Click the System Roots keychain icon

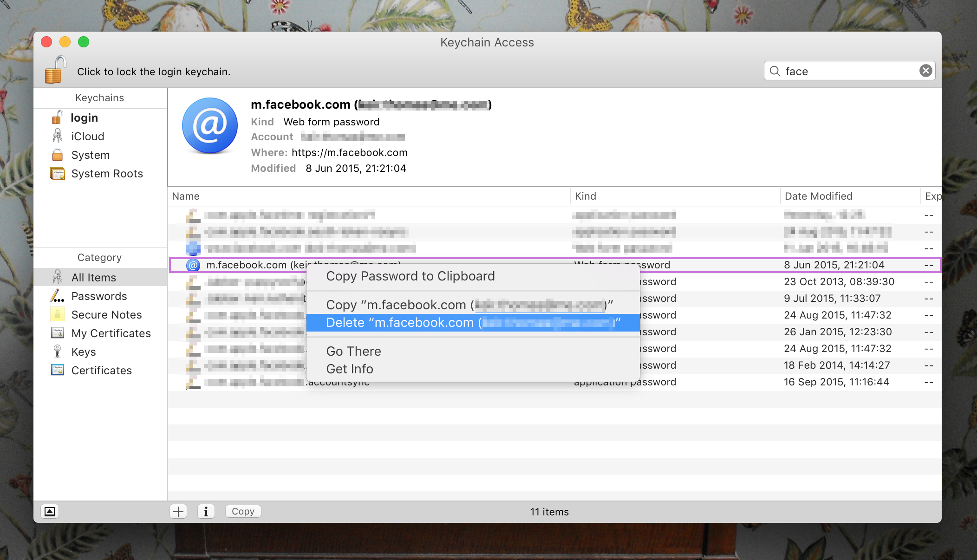[59, 173]
